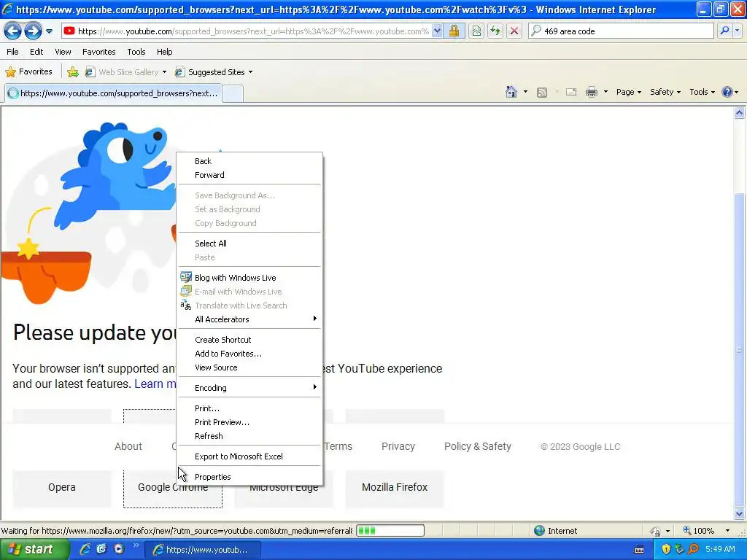This screenshot has height=560, width=747.
Task: Choose Forward in the context menu
Action: [x=249, y=175]
